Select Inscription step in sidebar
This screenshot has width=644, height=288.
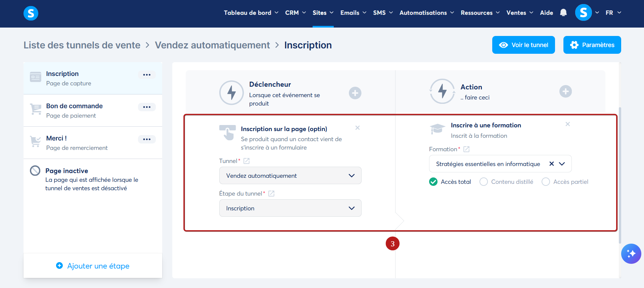93,78
